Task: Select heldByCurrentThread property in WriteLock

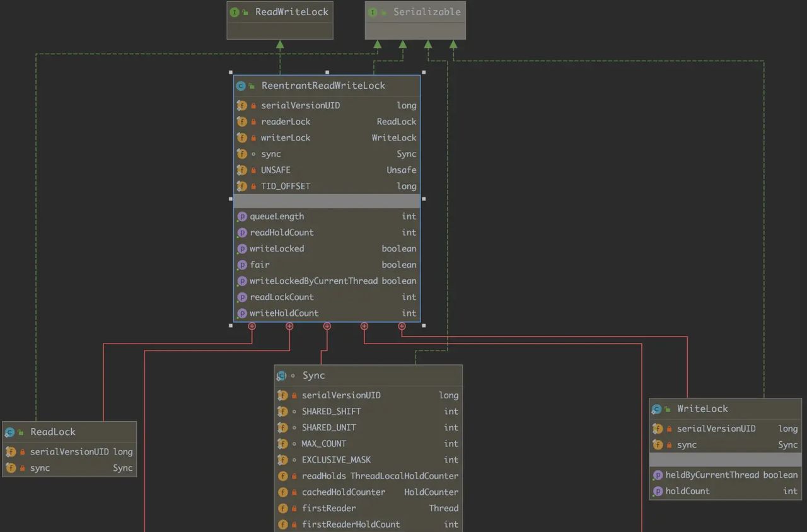Action: tap(725, 475)
